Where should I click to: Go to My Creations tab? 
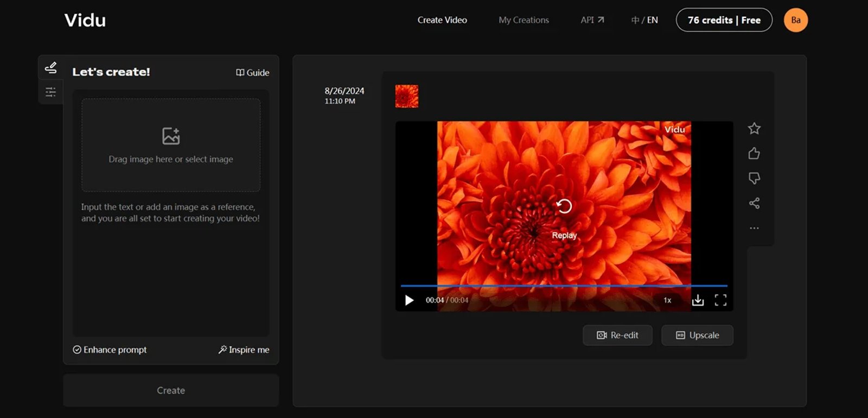point(524,20)
